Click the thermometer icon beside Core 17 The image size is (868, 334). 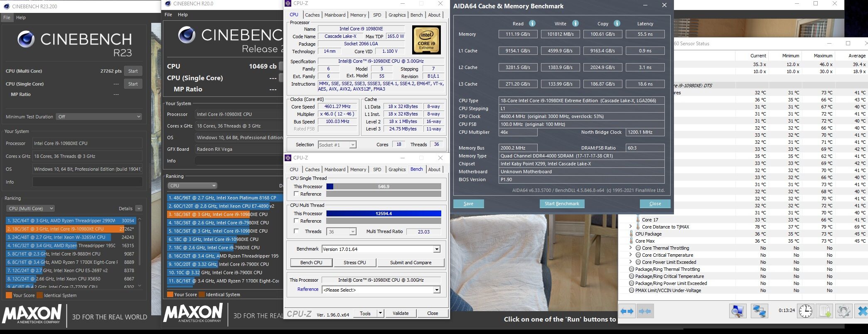(638, 219)
